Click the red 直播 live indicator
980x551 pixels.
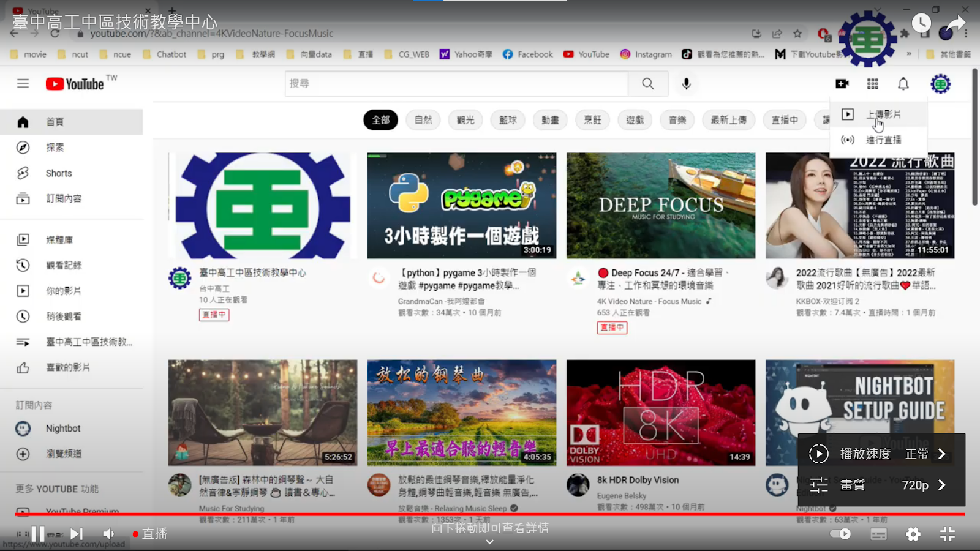point(150,534)
